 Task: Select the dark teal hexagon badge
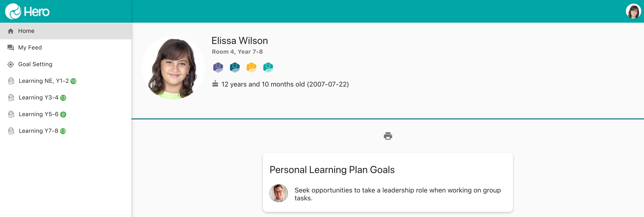pos(234,67)
